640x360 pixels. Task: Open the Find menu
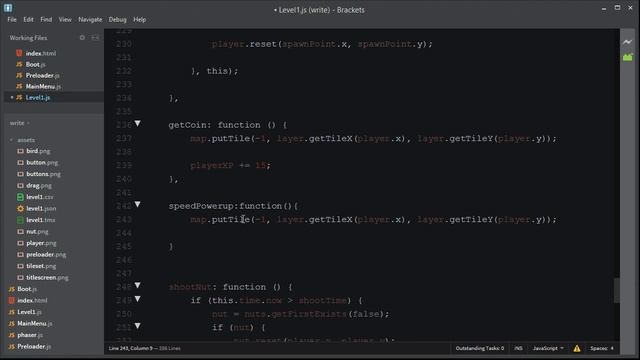pos(46,19)
